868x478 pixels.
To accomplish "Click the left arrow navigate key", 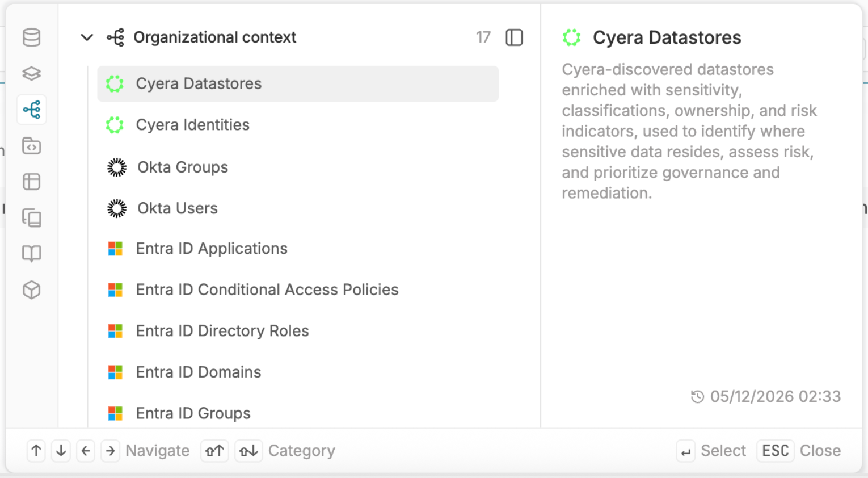I will tap(86, 451).
